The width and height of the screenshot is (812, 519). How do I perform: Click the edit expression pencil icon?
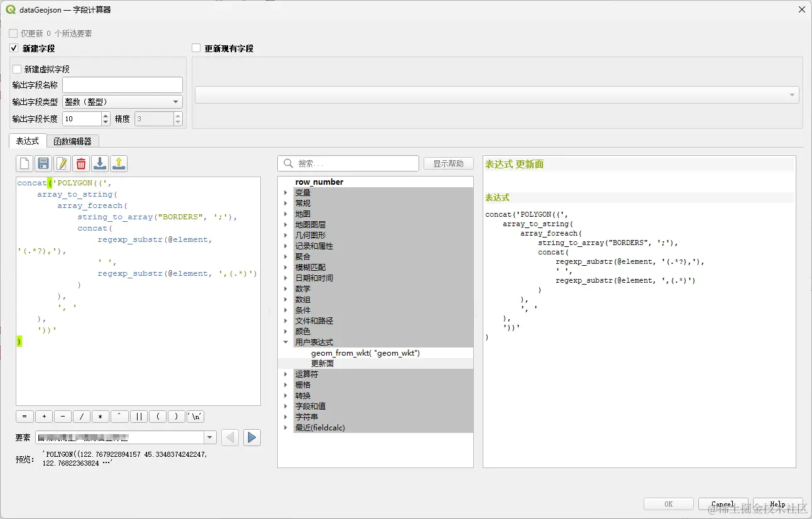pyautogui.click(x=62, y=164)
